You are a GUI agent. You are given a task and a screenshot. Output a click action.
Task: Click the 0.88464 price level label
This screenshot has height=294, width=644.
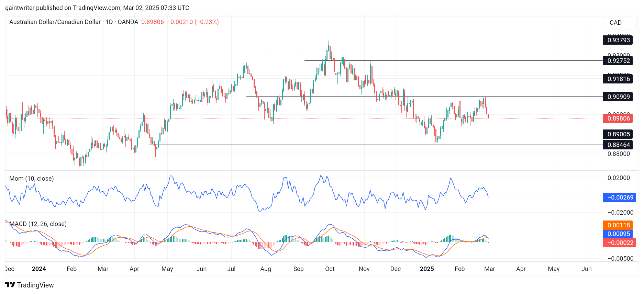618,145
